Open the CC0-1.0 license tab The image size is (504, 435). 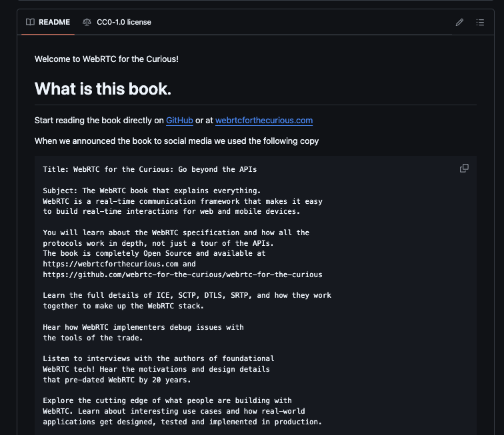click(x=117, y=22)
